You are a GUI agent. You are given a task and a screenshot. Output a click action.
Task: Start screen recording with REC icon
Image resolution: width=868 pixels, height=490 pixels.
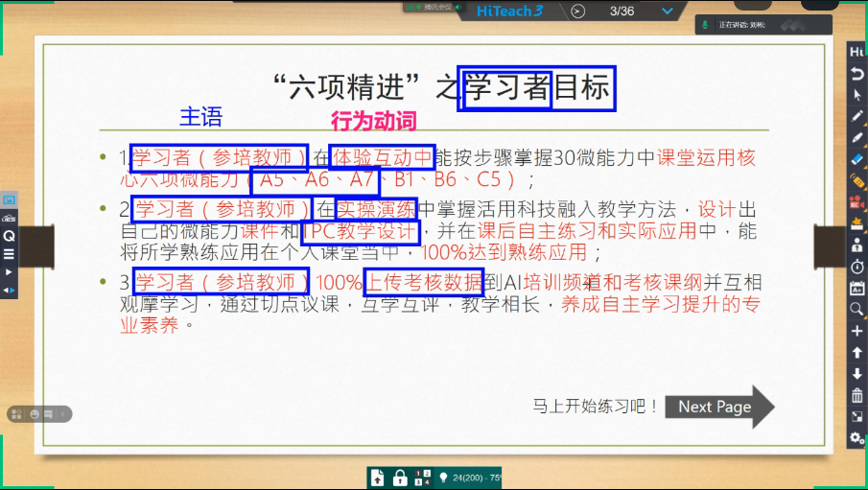pos(856,201)
